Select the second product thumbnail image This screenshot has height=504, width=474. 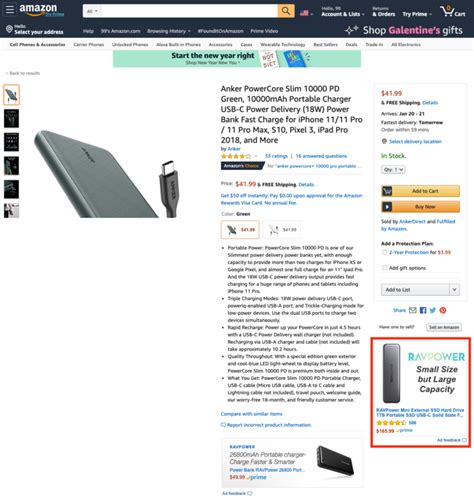click(11, 118)
